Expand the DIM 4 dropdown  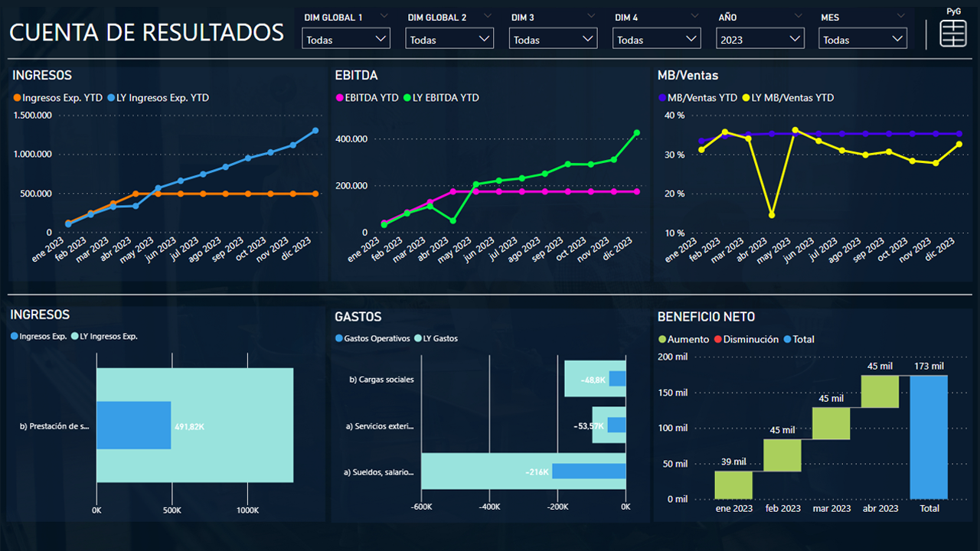tap(657, 39)
